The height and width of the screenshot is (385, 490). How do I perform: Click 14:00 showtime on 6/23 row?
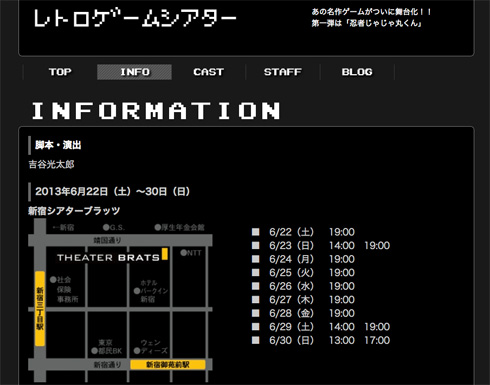342,246
